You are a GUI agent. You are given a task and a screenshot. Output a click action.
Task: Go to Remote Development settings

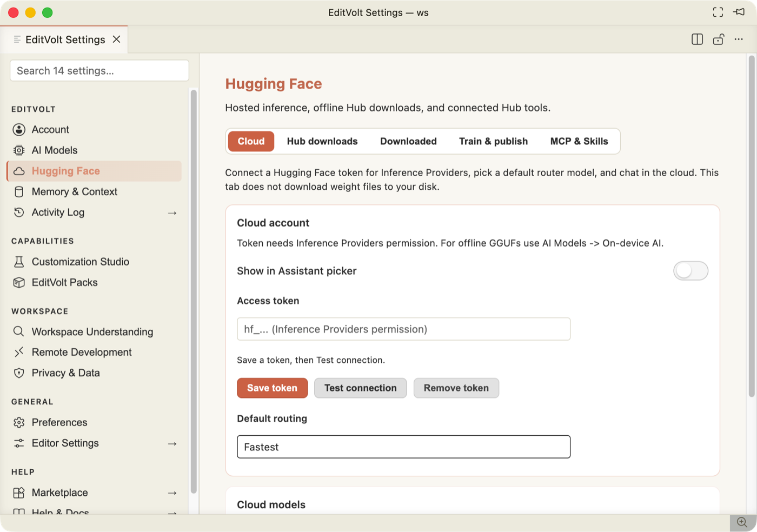point(94,352)
